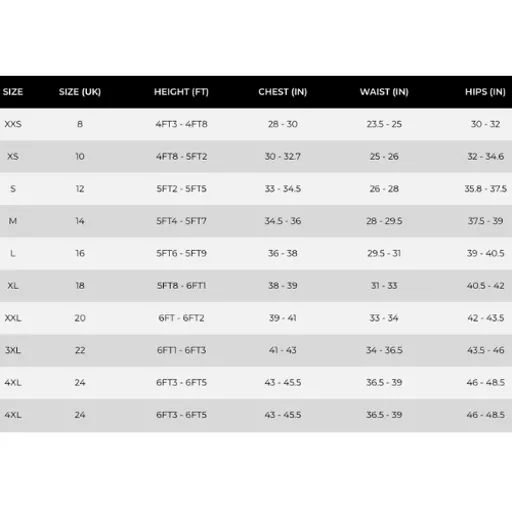This screenshot has height=512, width=512.
Task: Select hips value 42 - 43.5
Action: coord(486,318)
